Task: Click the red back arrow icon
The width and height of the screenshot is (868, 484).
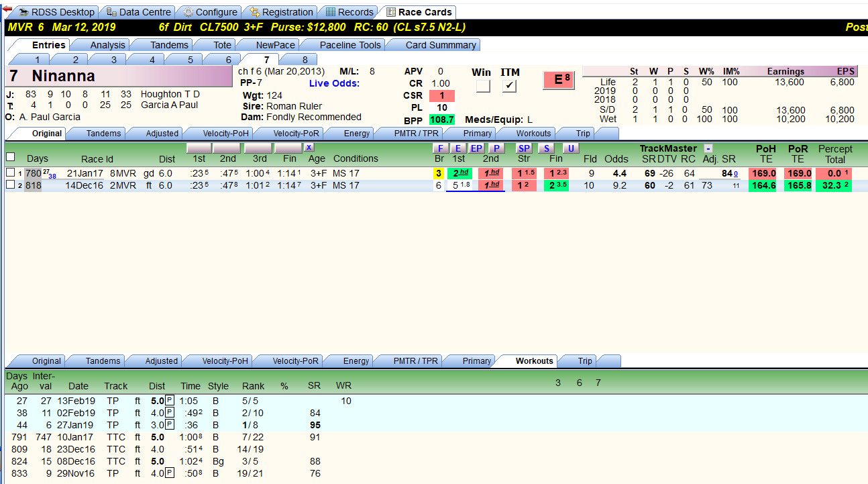Action: [7, 9]
